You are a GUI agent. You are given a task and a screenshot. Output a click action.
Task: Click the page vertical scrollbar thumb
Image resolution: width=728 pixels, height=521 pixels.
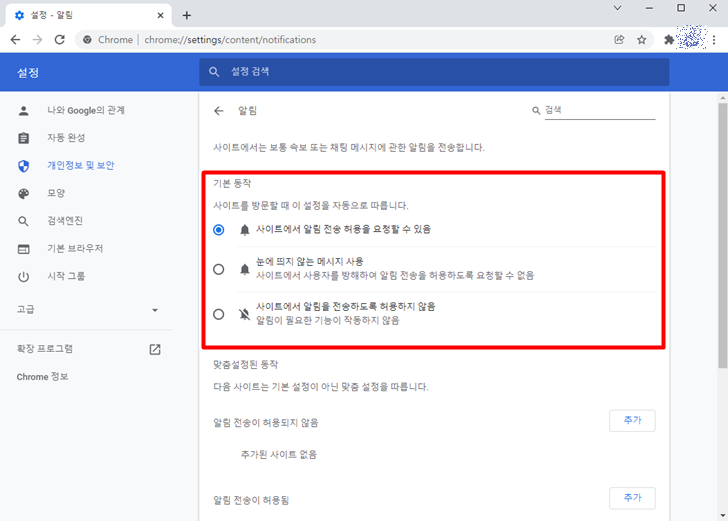click(x=722, y=235)
